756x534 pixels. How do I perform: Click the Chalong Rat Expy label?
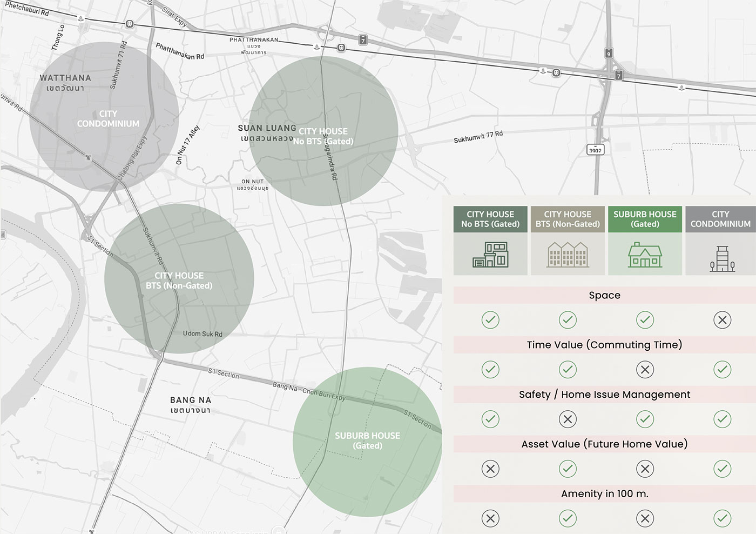132,157
